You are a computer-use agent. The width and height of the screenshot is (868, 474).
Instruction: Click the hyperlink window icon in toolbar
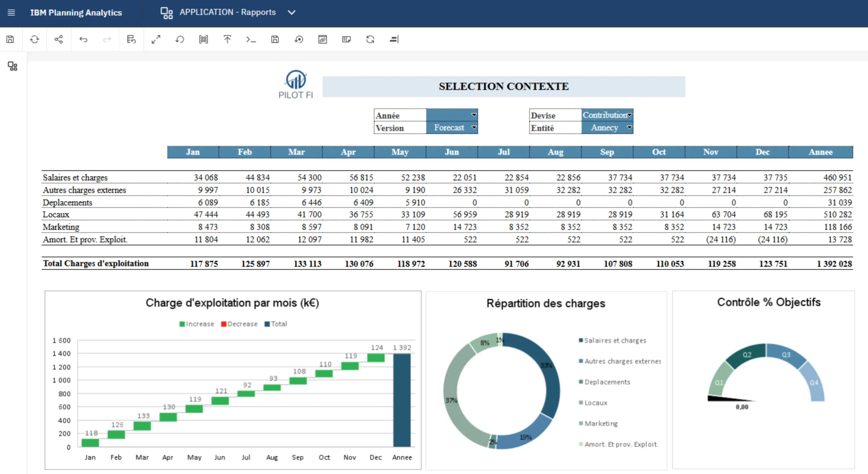pyautogui.click(x=322, y=39)
